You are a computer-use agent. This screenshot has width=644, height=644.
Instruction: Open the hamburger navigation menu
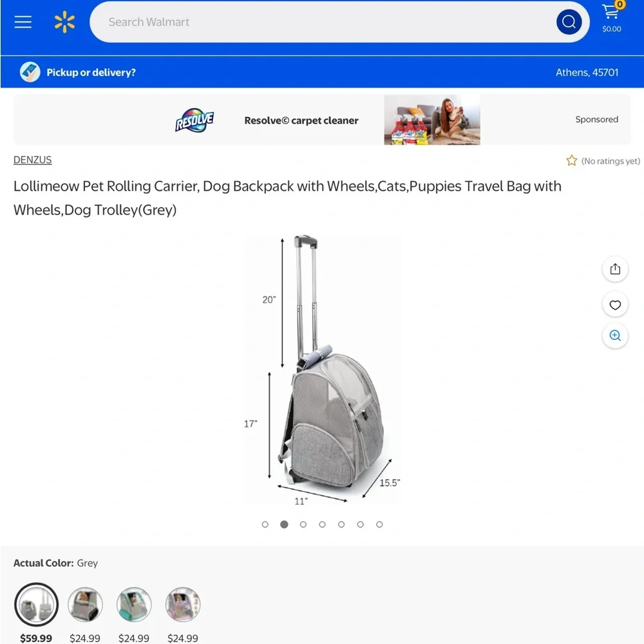coord(23,22)
